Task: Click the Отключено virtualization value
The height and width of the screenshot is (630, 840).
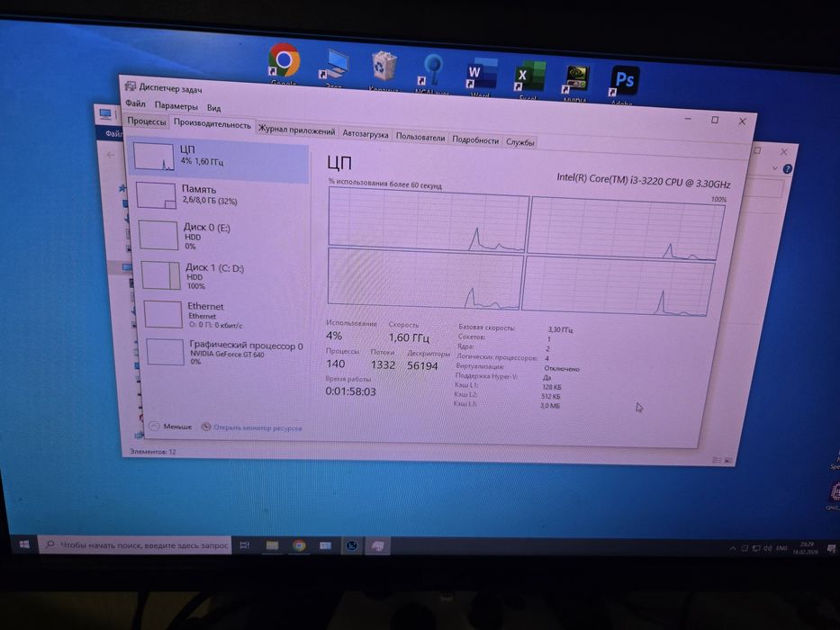Action: pyautogui.click(x=562, y=369)
